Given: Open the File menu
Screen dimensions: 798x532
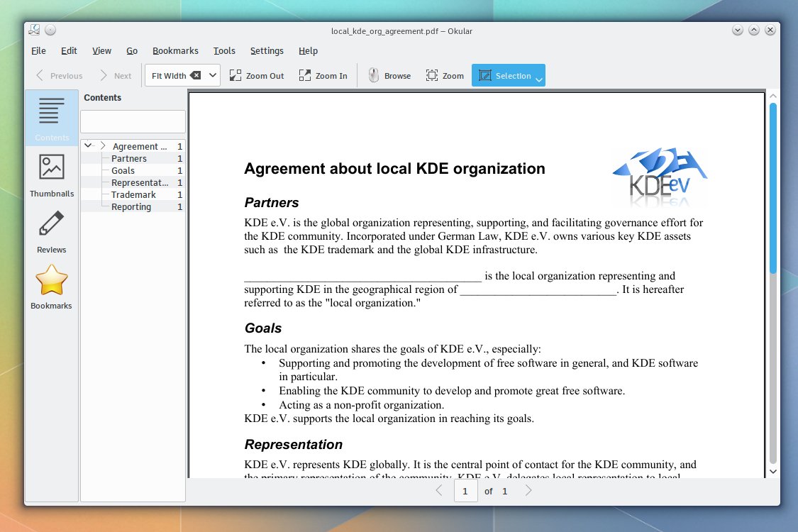Looking at the screenshot, I should coord(39,51).
